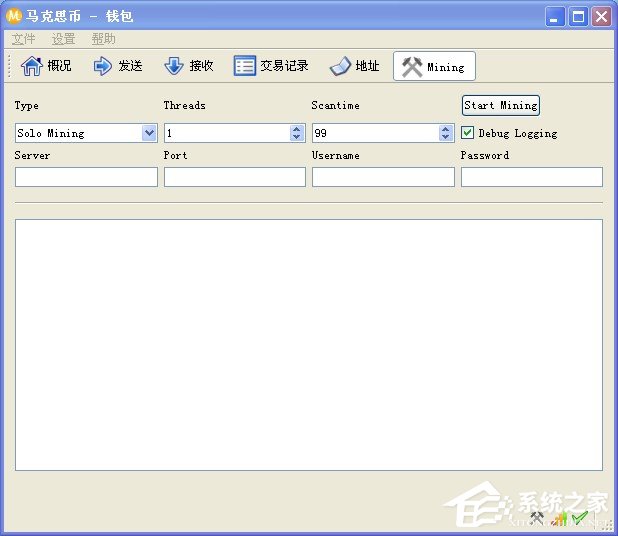Toggle the Debug Logging checkbox
This screenshot has width=618, height=536.
pyautogui.click(x=467, y=133)
